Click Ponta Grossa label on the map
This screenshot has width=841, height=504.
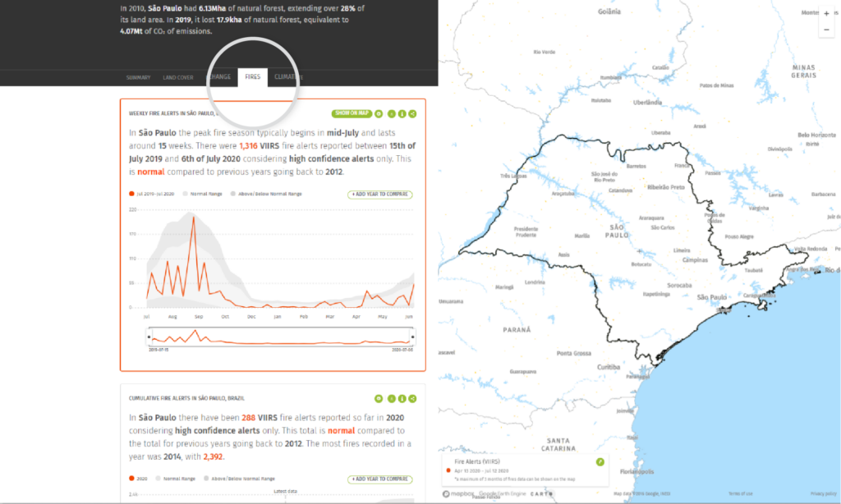[x=574, y=353]
